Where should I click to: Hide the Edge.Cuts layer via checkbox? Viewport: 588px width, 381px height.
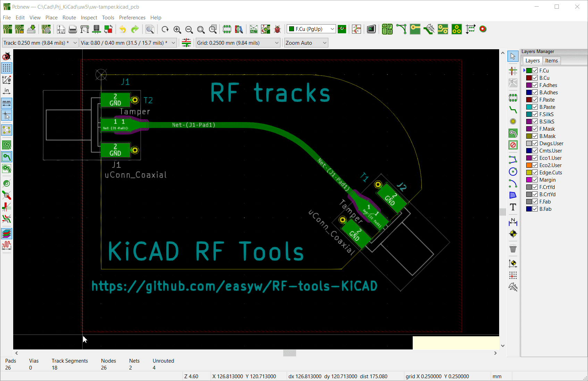pos(535,173)
